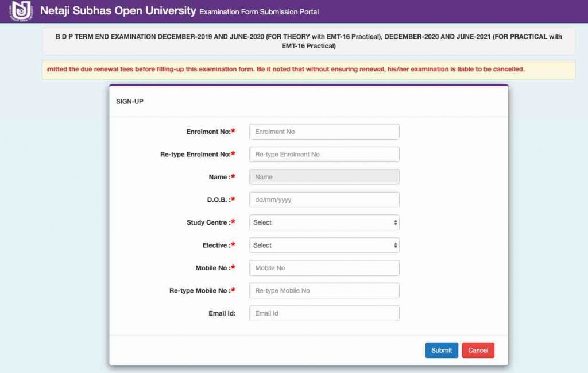Click the Re-type Mobile No field
The width and height of the screenshot is (588, 373).
click(x=324, y=290)
